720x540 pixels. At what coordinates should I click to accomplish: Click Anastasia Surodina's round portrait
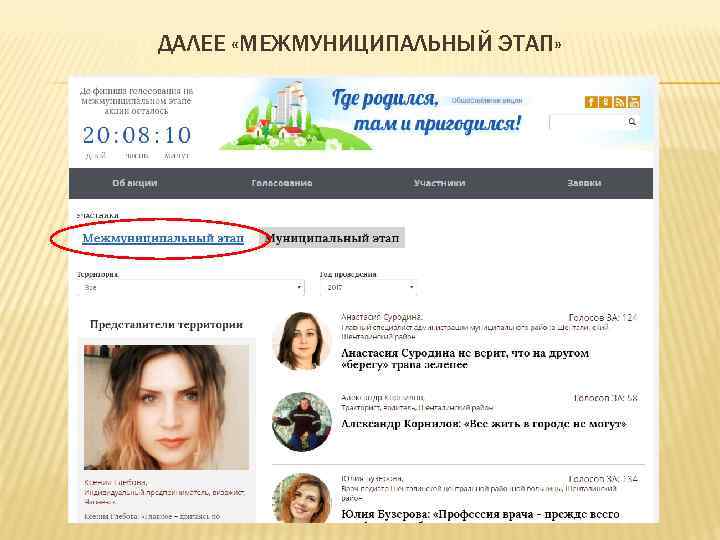click(301, 341)
